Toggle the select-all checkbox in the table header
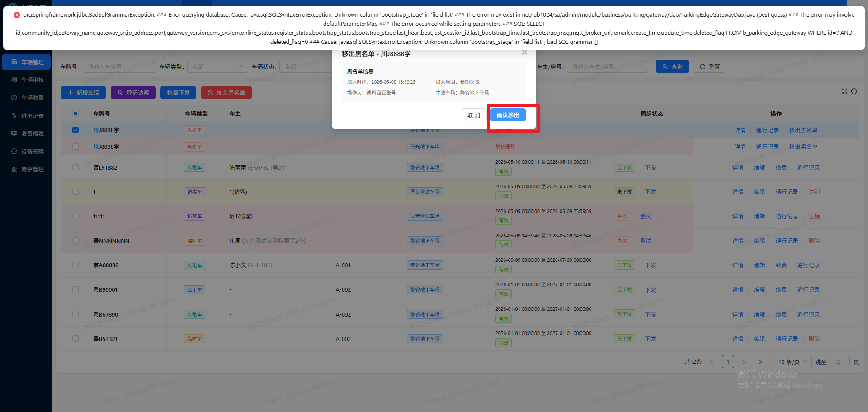Viewport: 868px width, 412px height. coord(75,114)
